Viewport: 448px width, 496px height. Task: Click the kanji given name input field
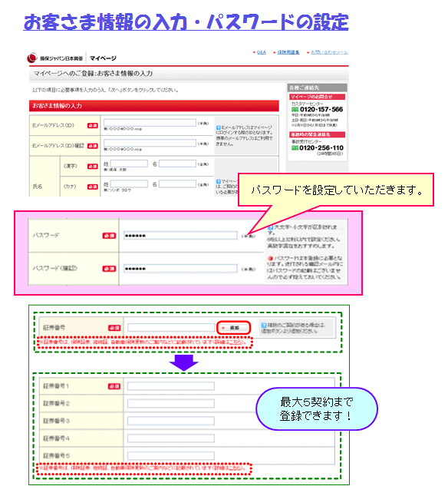[177, 164]
